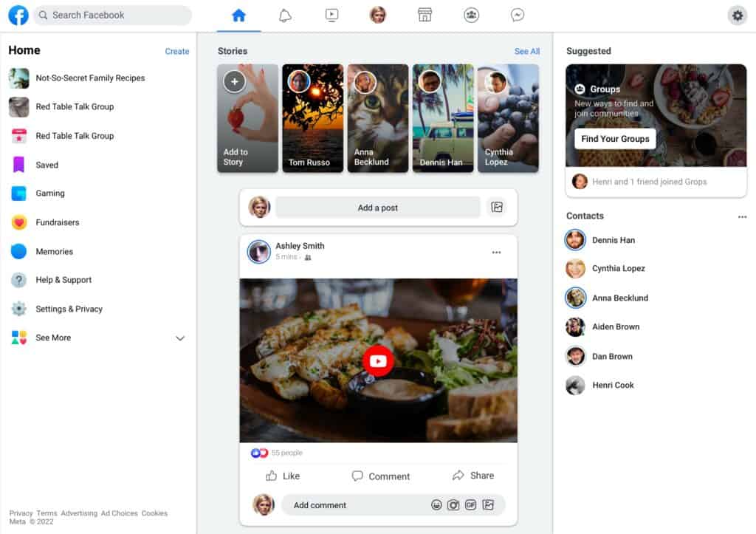
Task: Open the Fundraisers heart icon
Action: tap(18, 222)
